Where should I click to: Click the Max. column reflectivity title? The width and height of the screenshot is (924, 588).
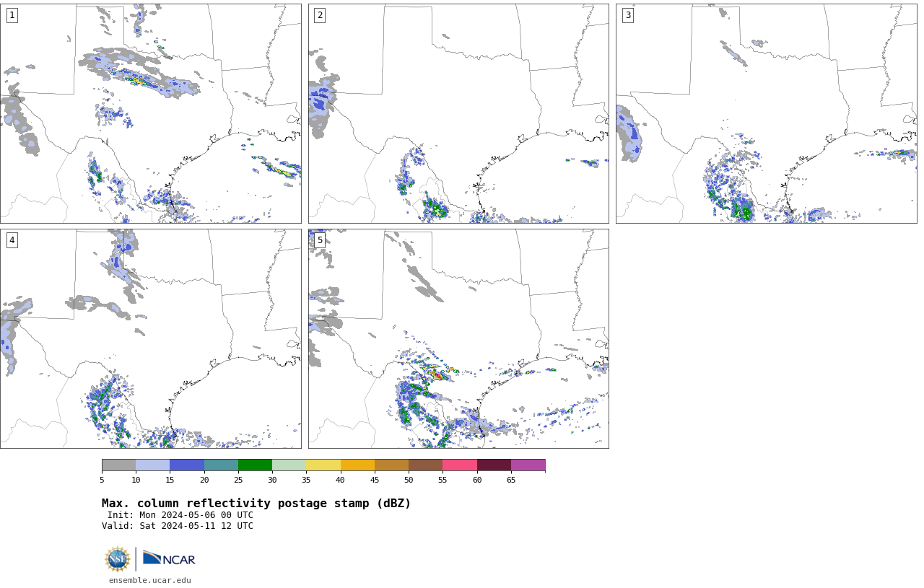point(256,504)
